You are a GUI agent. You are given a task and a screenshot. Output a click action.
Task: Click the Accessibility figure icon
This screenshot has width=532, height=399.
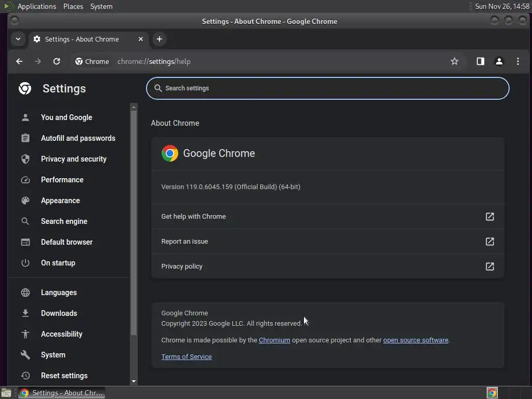tap(25, 334)
